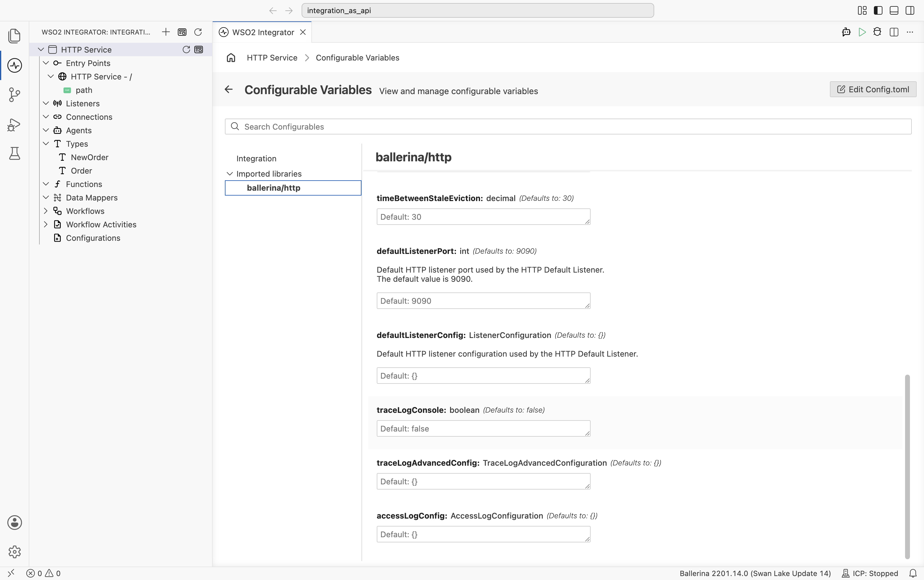Viewport: 924px width, 580px height.
Task: Click traceLogConsole value field
Action: click(x=483, y=428)
